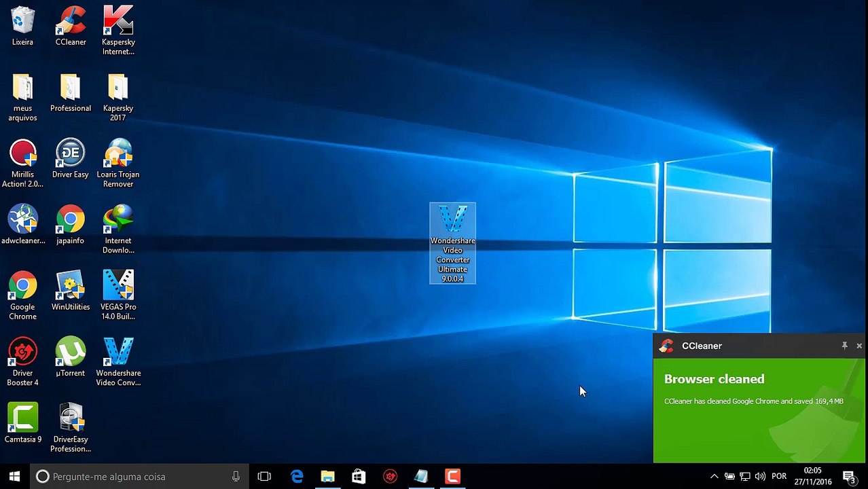Viewport: 868px width, 489px height.
Task: Select the Kapersky 2017 folder
Action: (118, 97)
